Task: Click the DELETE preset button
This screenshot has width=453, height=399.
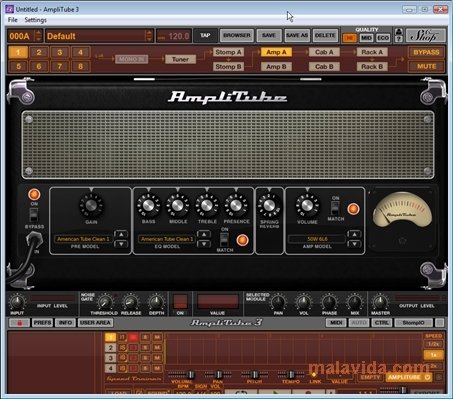Action: tap(325, 35)
